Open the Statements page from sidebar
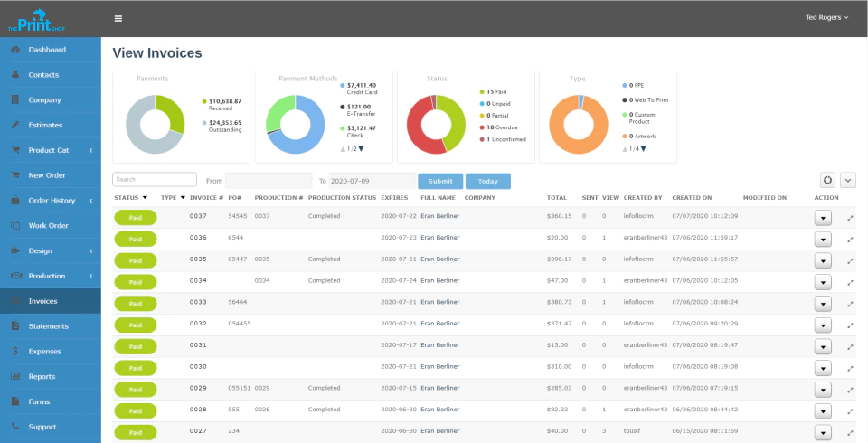Viewport: 868px width, 443px height. coord(51,326)
